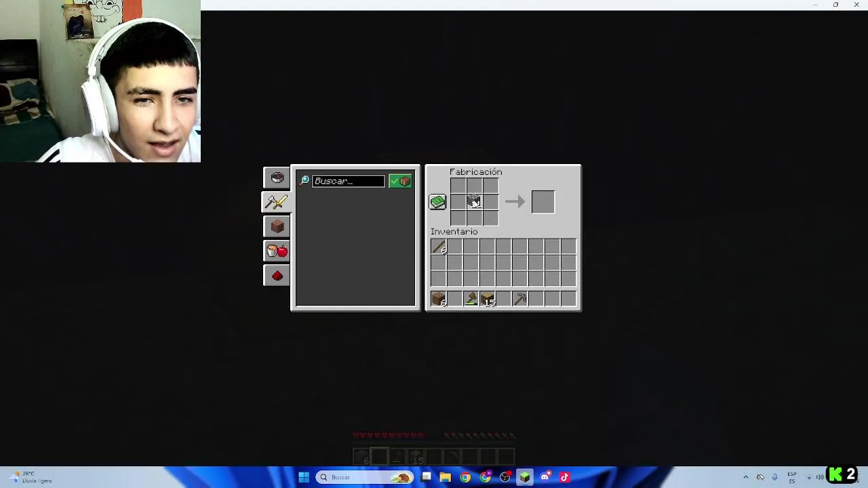Select the wooden axe in the hotbar
Screen dimensions: 868x488
[x=471, y=299]
